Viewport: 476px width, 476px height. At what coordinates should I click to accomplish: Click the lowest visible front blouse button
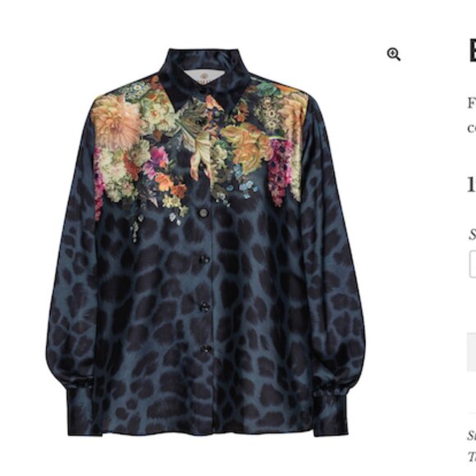[207, 350]
